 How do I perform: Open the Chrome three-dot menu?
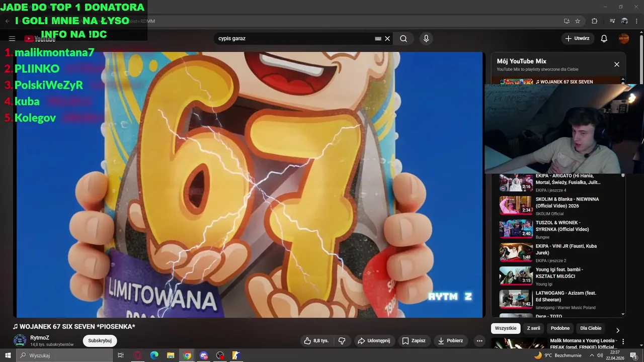tap(636, 21)
